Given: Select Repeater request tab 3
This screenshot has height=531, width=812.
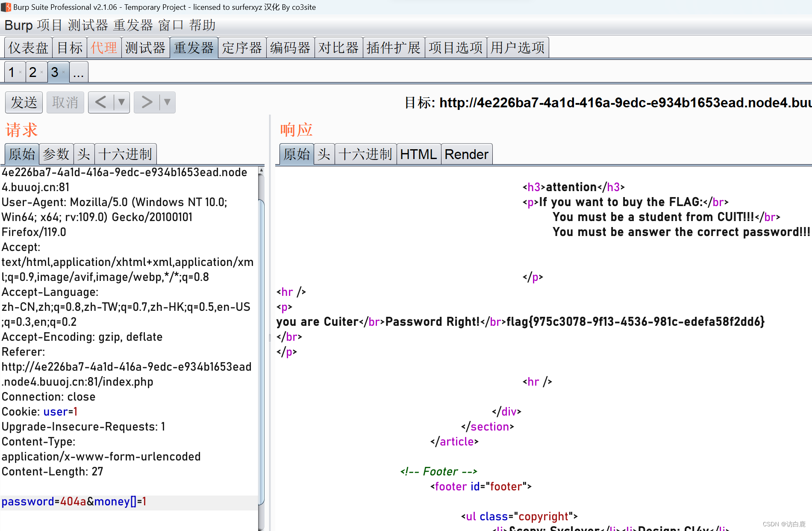Looking at the screenshot, I should 55,72.
